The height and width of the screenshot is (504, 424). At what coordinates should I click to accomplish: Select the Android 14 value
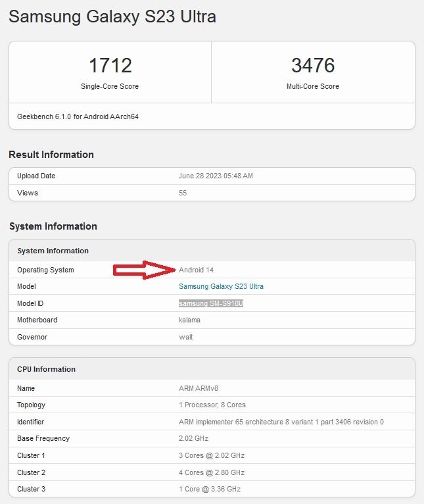pos(197,270)
